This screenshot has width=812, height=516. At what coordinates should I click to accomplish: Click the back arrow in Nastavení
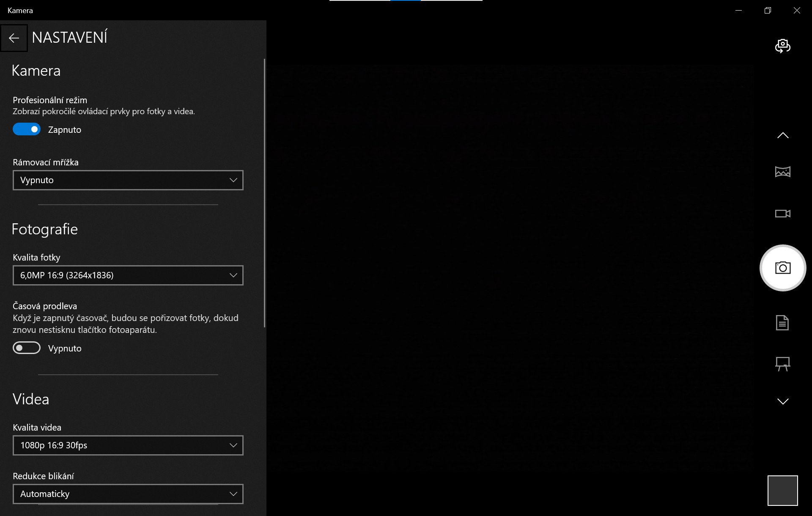coord(14,38)
